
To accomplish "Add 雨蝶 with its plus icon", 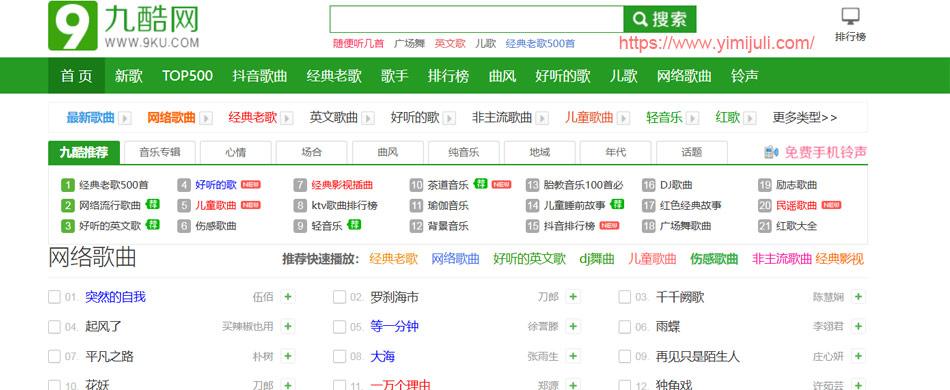I will click(x=859, y=326).
